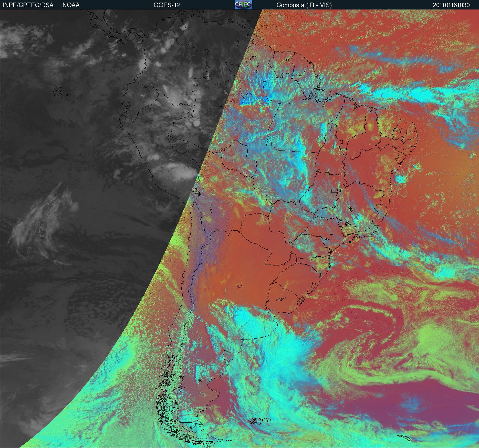
Task: Click the CPTEC logo in header
Action: pyautogui.click(x=243, y=5)
